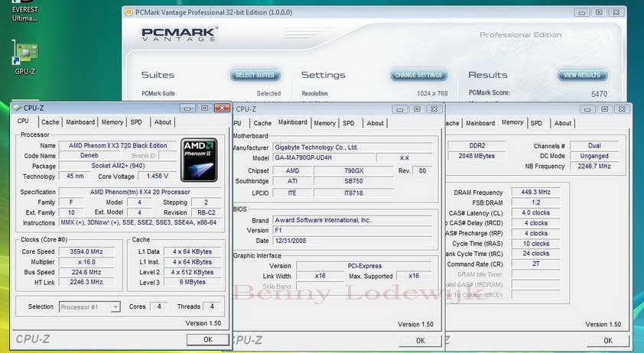644x353 pixels.
Task: Click the Multiplier x 16.0 value
Action: [x=86, y=262]
